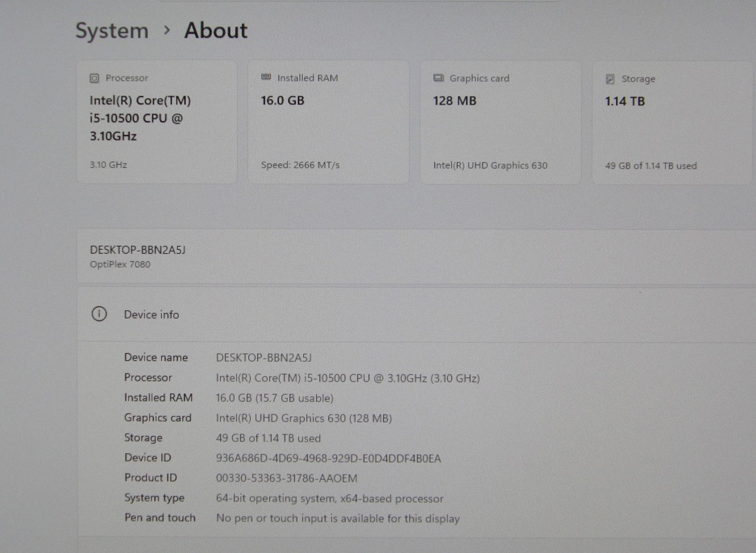Click Intel(R) UHD Graphics 630 card subtitle

(x=490, y=165)
